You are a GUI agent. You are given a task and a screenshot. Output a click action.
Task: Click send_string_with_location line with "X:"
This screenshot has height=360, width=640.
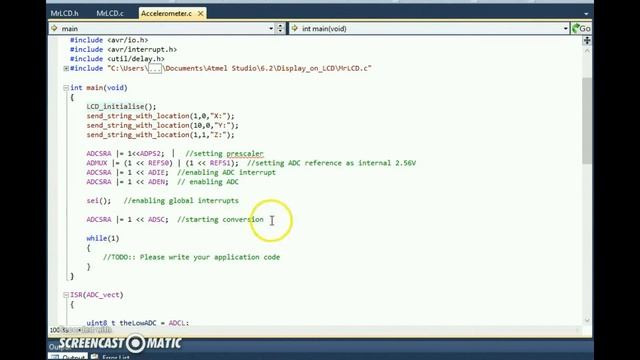point(160,116)
